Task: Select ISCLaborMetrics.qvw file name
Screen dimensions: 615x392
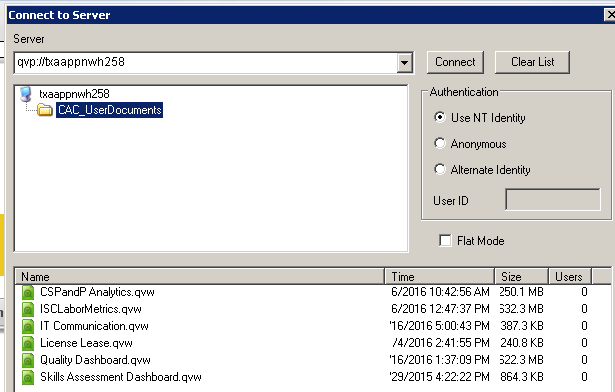Action: pos(91,309)
